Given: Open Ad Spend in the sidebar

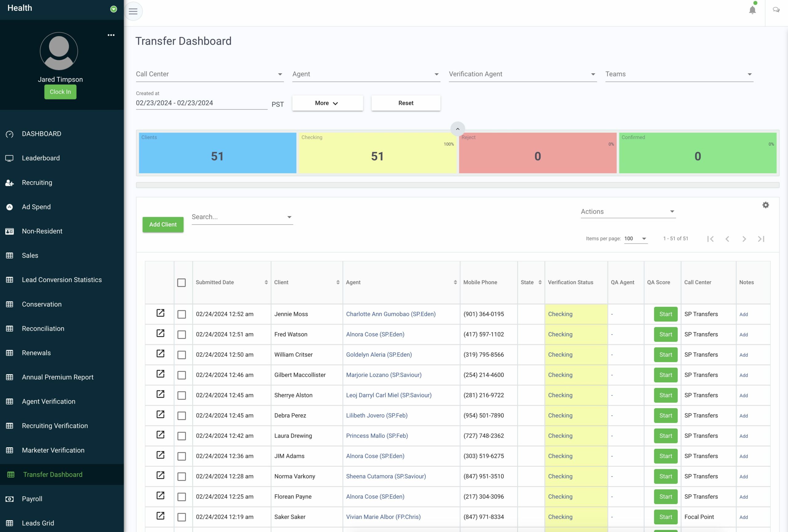Looking at the screenshot, I should click(x=36, y=207).
